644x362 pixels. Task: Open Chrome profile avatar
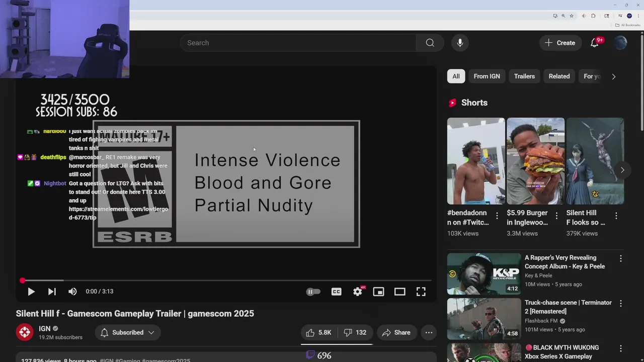pyautogui.click(x=629, y=16)
